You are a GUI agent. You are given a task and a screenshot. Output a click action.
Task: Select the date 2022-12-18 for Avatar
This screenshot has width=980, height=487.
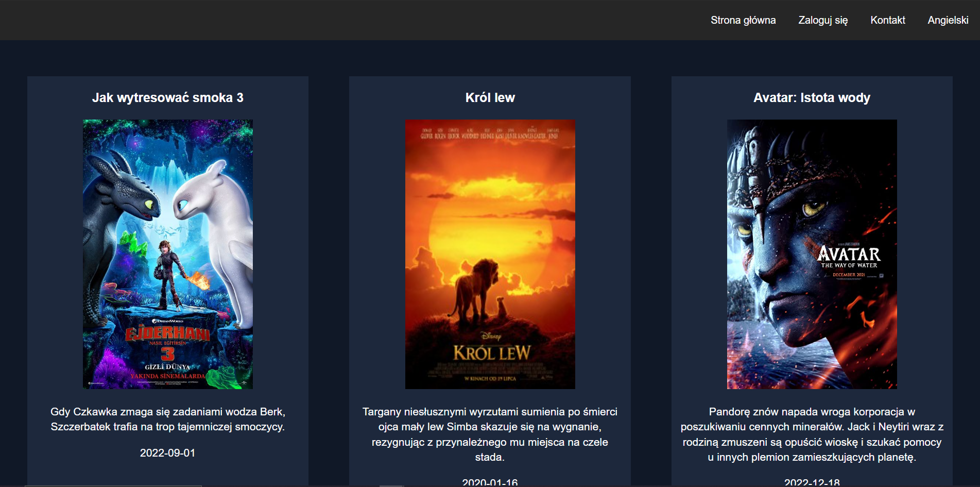pyautogui.click(x=812, y=482)
